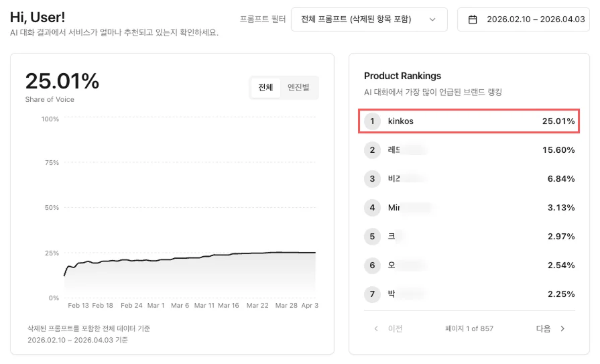Click the 15.60% second-ranked brand row
Viewport: 600px width, 364px height.
click(469, 150)
